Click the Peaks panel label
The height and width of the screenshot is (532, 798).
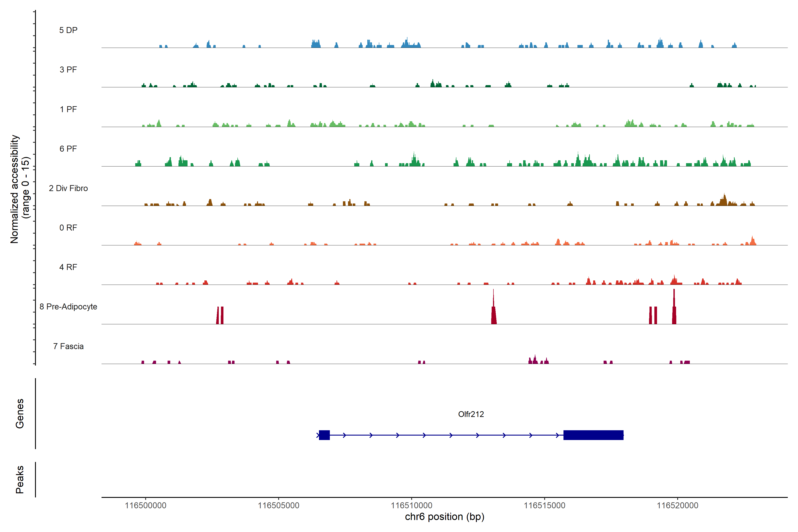click(20, 479)
